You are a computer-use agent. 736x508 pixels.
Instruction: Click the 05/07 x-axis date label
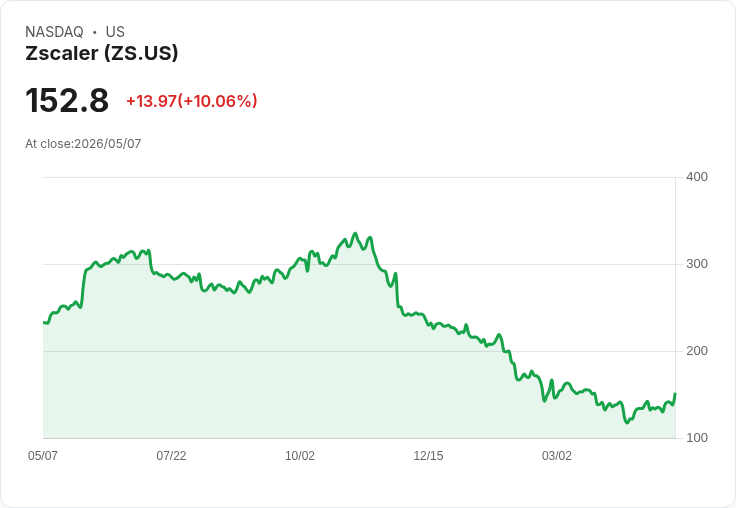coord(43,455)
